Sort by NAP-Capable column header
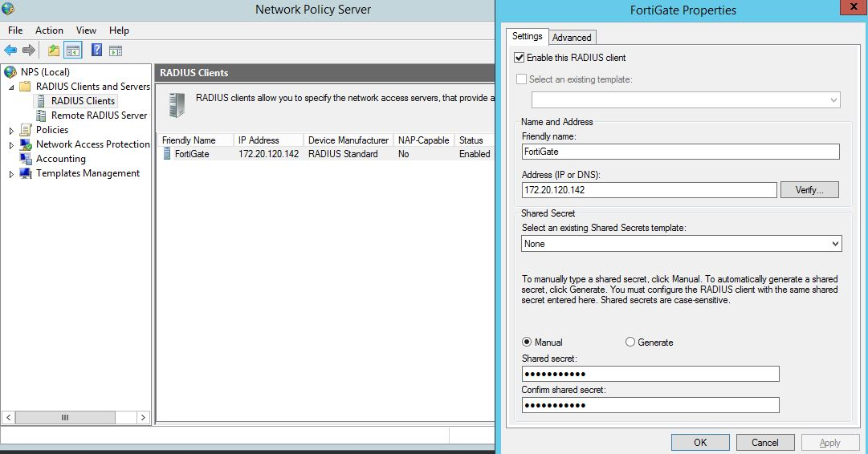 click(x=423, y=140)
